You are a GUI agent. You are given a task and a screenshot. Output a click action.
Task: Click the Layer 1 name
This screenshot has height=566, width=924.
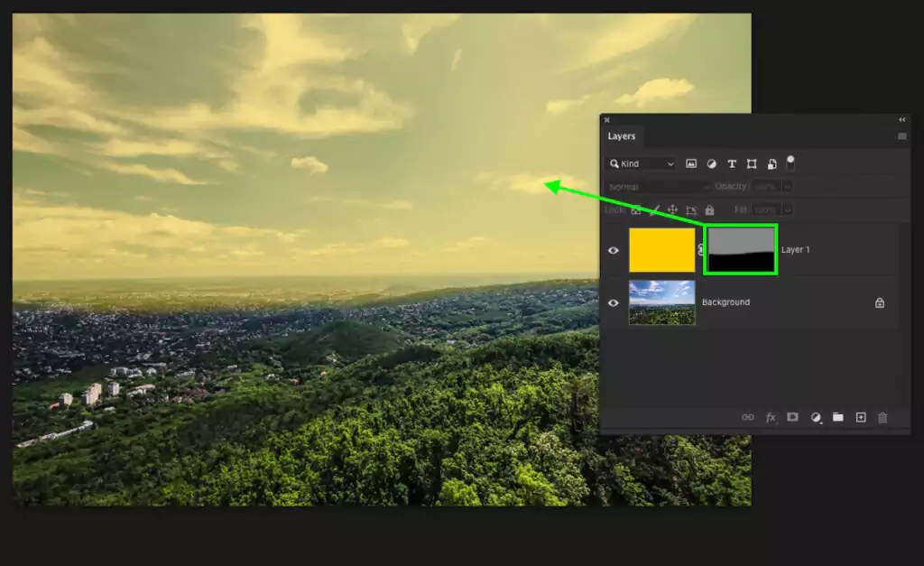[x=795, y=250]
